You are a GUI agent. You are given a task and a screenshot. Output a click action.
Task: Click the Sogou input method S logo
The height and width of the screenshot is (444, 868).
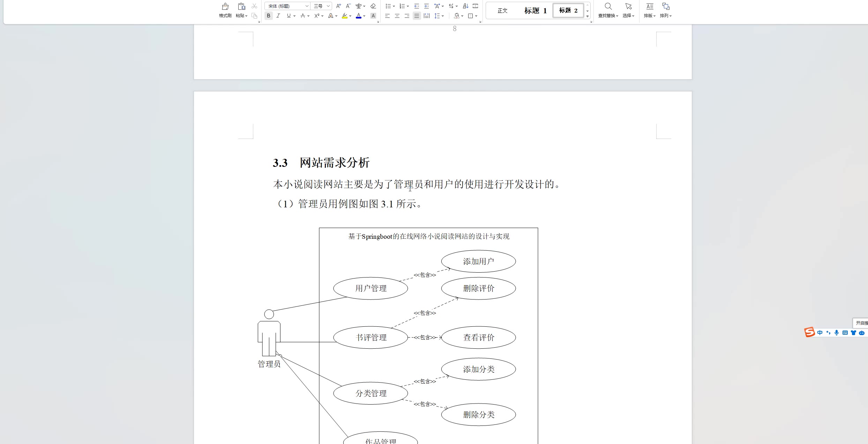coord(809,332)
